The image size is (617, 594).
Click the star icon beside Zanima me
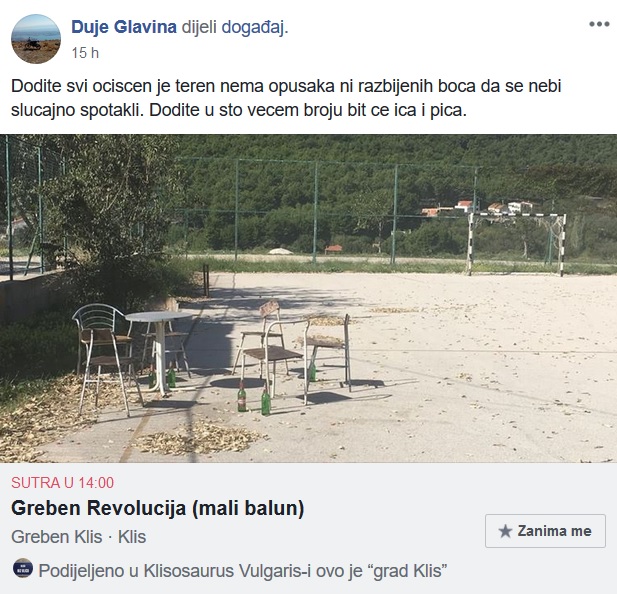(x=505, y=531)
